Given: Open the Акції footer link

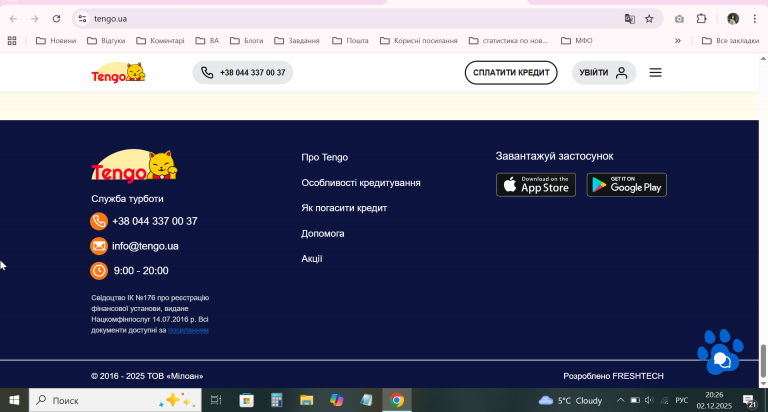Looking at the screenshot, I should click(312, 259).
